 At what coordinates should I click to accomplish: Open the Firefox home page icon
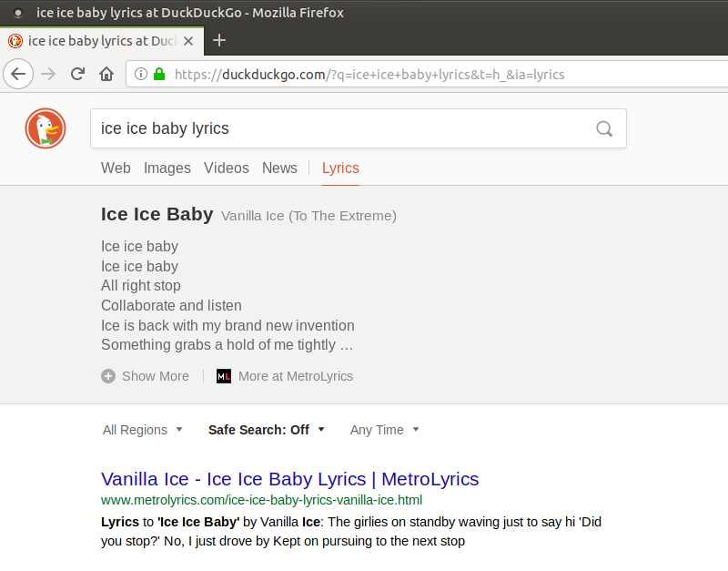point(106,74)
